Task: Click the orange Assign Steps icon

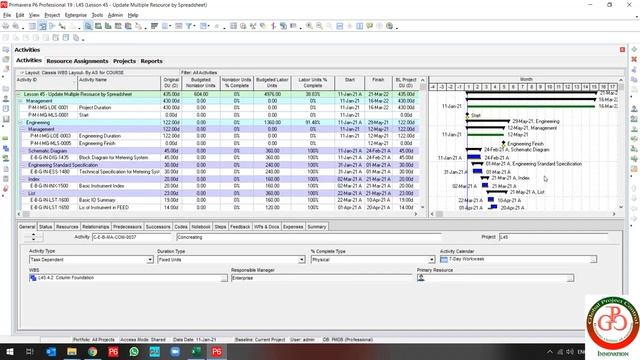Action: coord(634,169)
